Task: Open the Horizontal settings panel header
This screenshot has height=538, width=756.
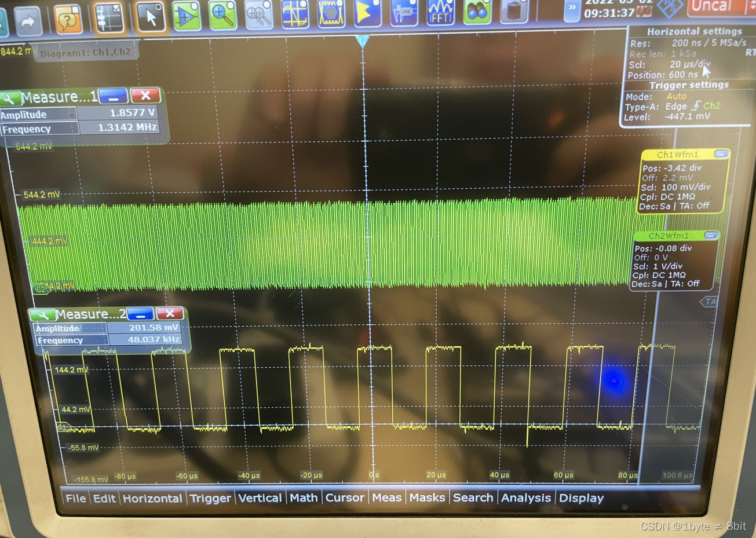Action: coord(694,31)
